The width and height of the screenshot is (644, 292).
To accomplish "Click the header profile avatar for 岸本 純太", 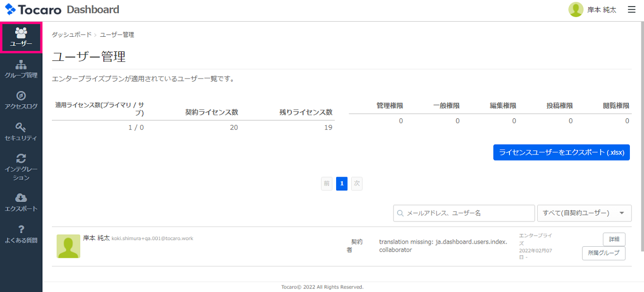I will [576, 10].
